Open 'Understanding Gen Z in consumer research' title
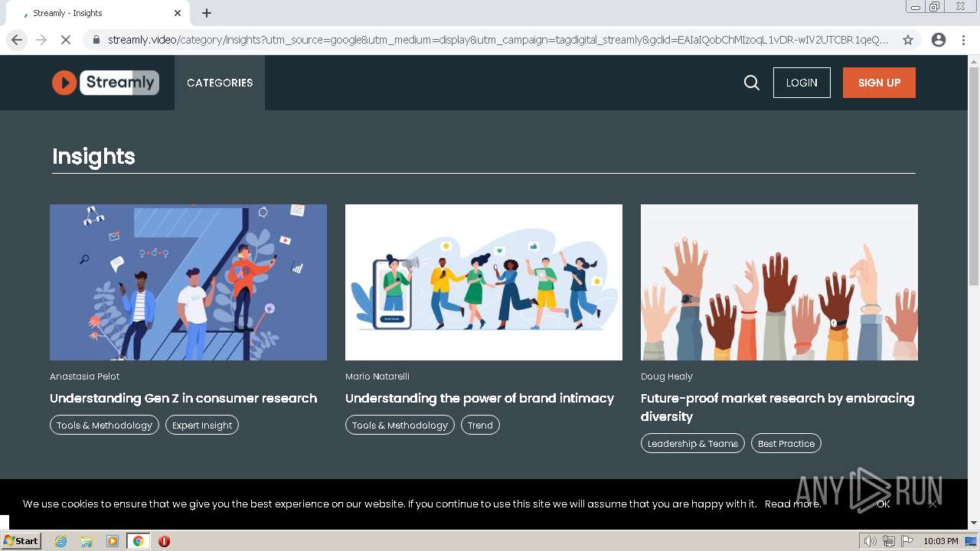 click(x=184, y=398)
